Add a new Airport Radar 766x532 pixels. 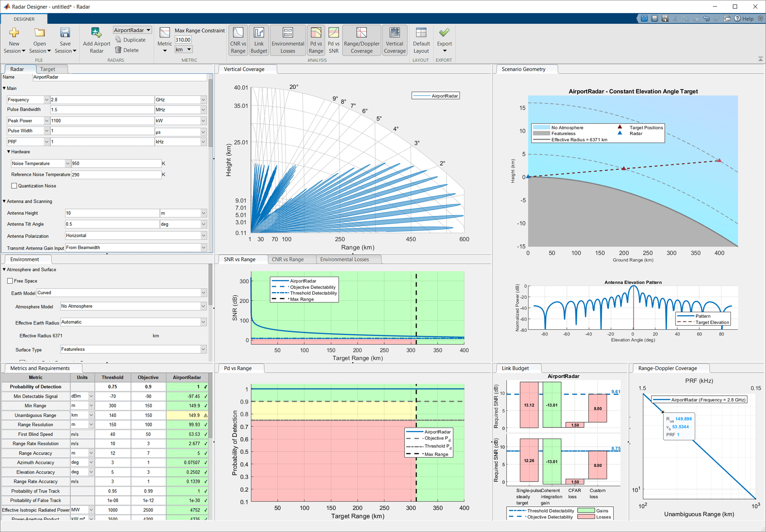coord(97,41)
